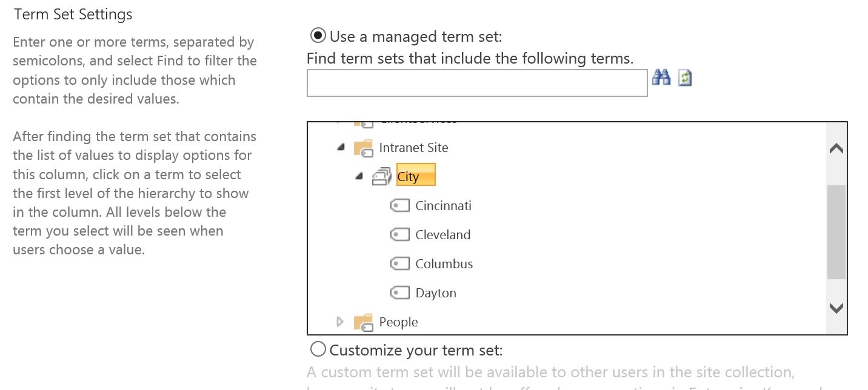Select Use a managed term set option

[318, 36]
